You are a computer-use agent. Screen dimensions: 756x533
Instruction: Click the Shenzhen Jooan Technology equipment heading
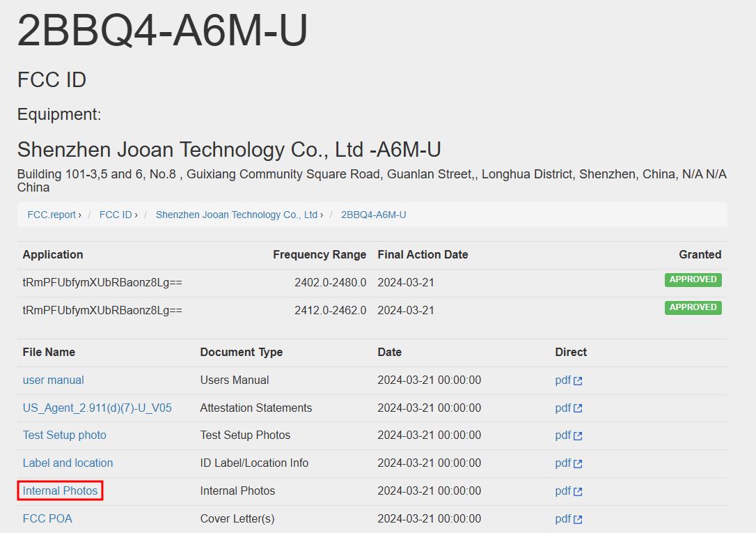pyautogui.click(x=229, y=150)
